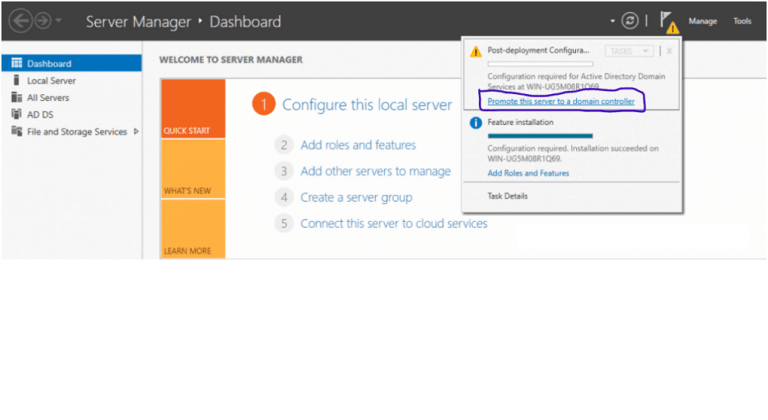This screenshot has height=420, width=768.
Task: Click the yellow warning icon in notification
Action: pyautogui.click(x=476, y=51)
